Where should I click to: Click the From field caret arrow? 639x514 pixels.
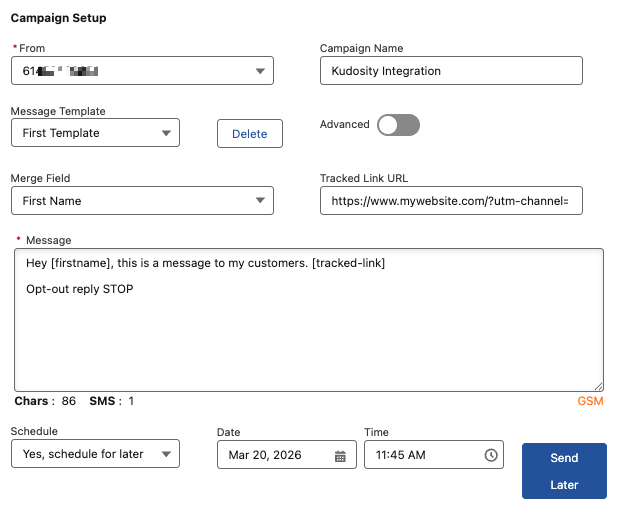[x=260, y=71]
